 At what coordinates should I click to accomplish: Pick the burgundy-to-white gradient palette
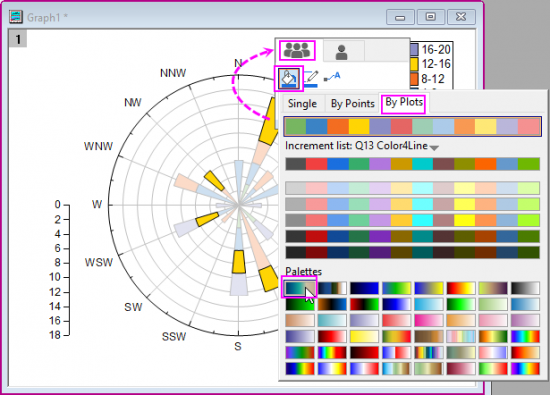click(x=461, y=369)
